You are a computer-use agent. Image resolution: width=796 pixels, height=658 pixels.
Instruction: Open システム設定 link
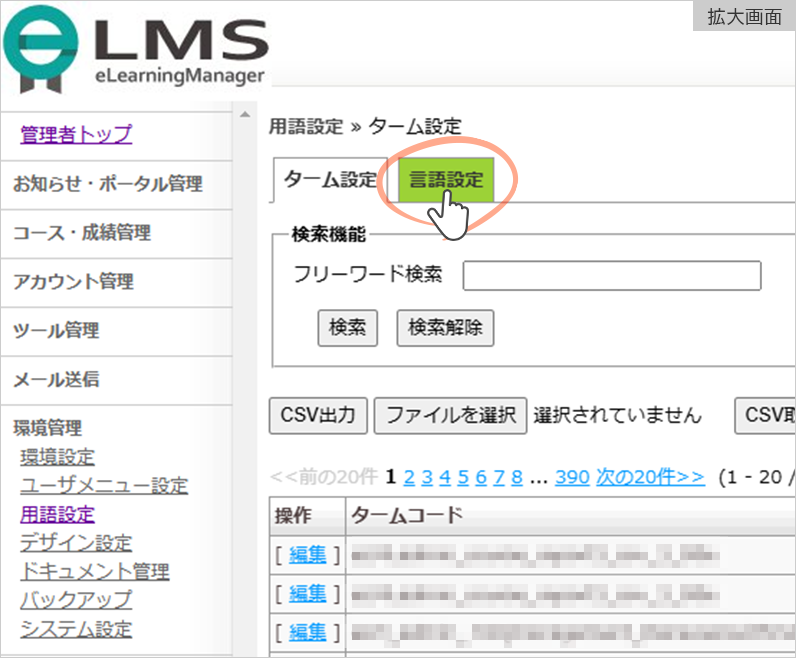pyautogui.click(x=76, y=629)
